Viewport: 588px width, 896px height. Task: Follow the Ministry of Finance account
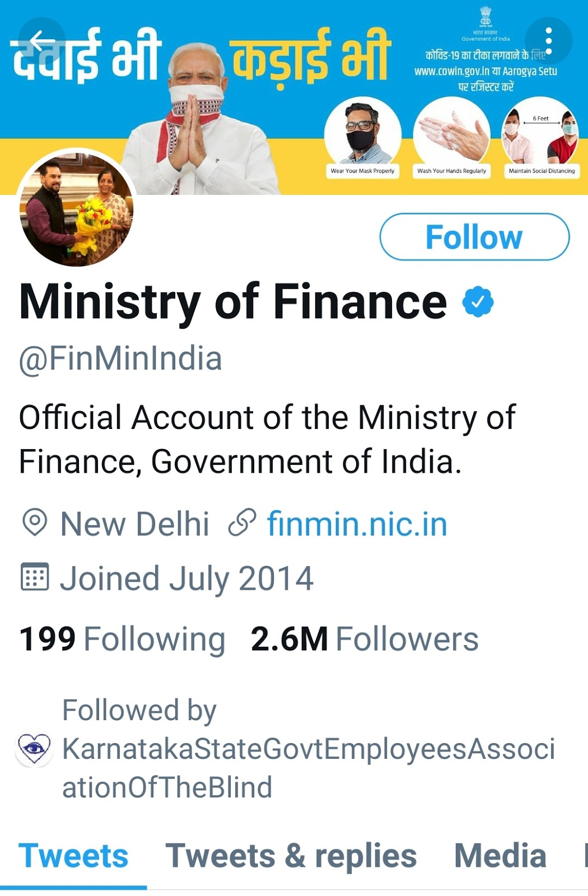[474, 237]
